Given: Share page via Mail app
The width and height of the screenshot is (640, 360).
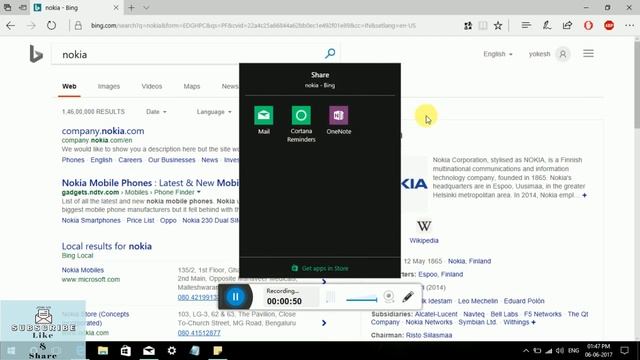Looking at the screenshot, I should [264, 120].
